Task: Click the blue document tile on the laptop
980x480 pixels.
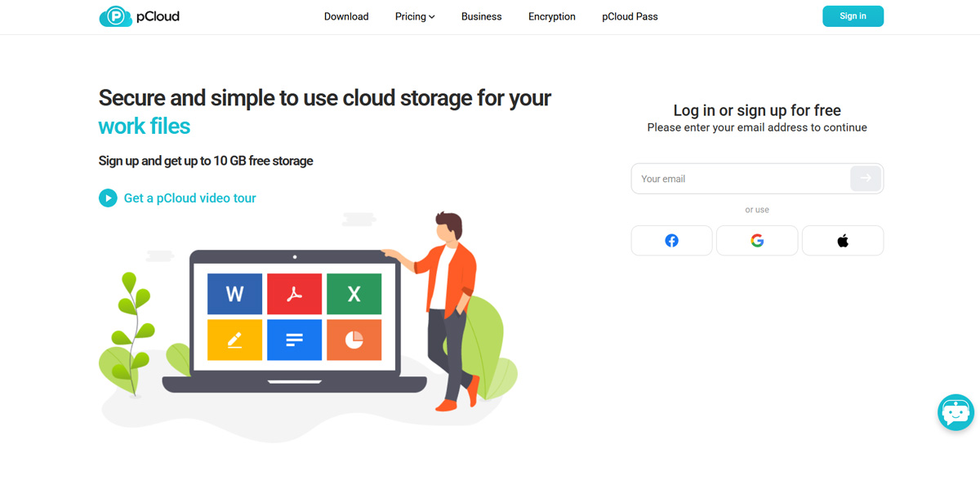Action: point(294,340)
